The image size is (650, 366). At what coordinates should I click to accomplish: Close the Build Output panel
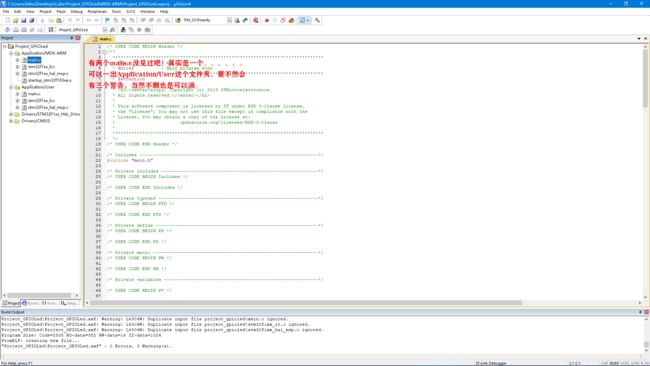pos(646,312)
